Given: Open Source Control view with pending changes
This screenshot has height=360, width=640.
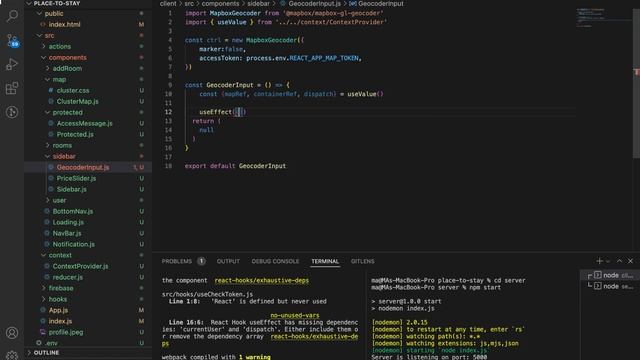Looking at the screenshot, I should point(12,40).
